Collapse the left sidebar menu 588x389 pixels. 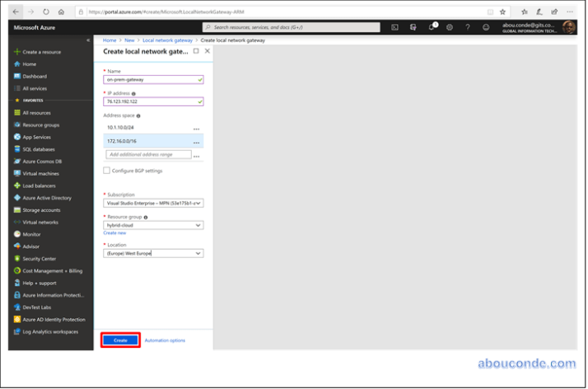pyautogui.click(x=88, y=40)
